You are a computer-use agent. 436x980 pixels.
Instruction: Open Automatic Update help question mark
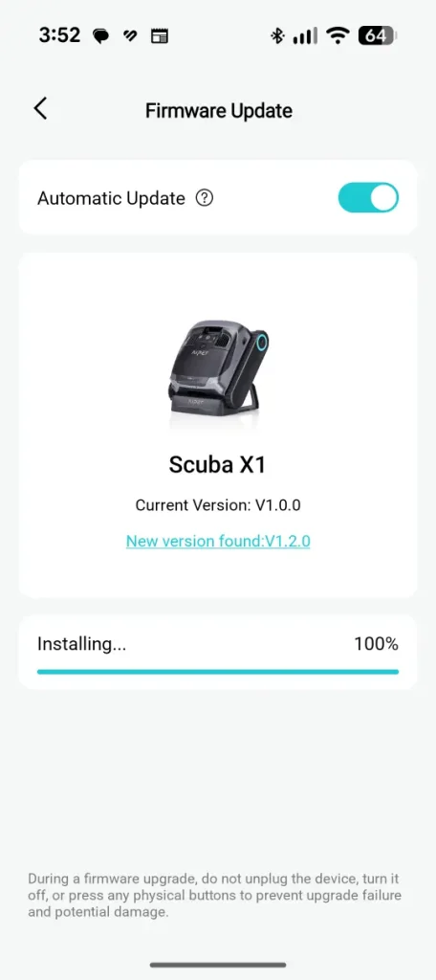pos(205,198)
